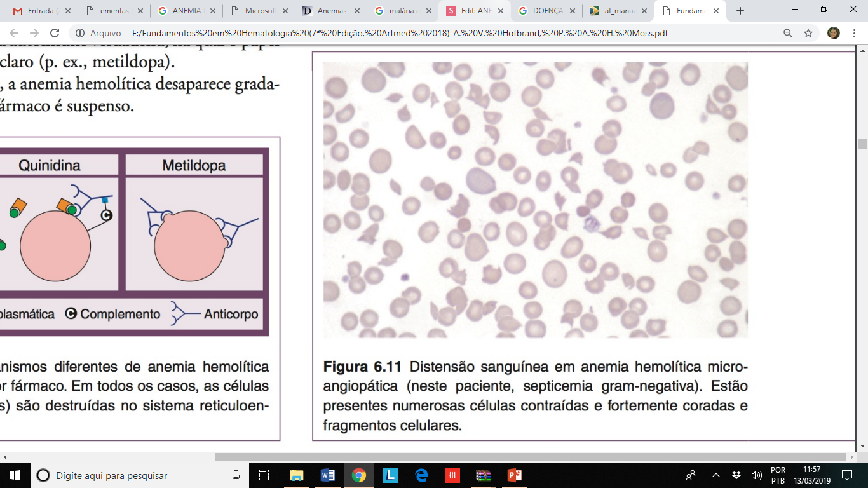Click the Dropbox tray icon
Viewport: 868px width, 488px height.
pos(736,475)
